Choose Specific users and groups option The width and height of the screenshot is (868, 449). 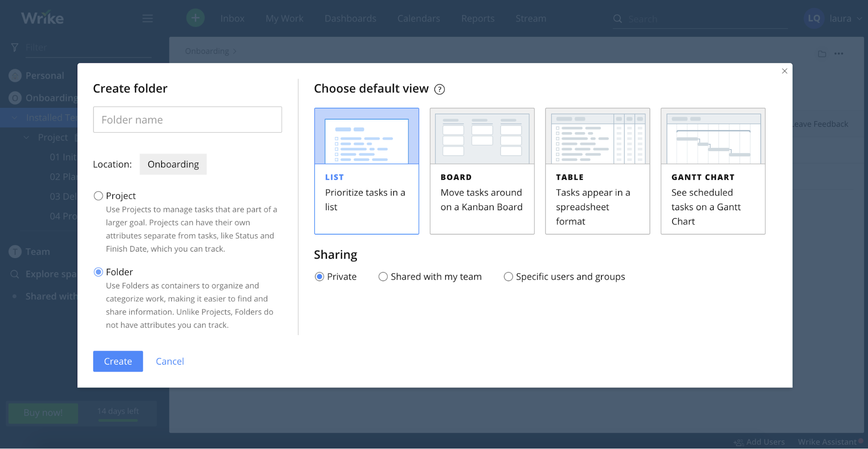(x=508, y=277)
